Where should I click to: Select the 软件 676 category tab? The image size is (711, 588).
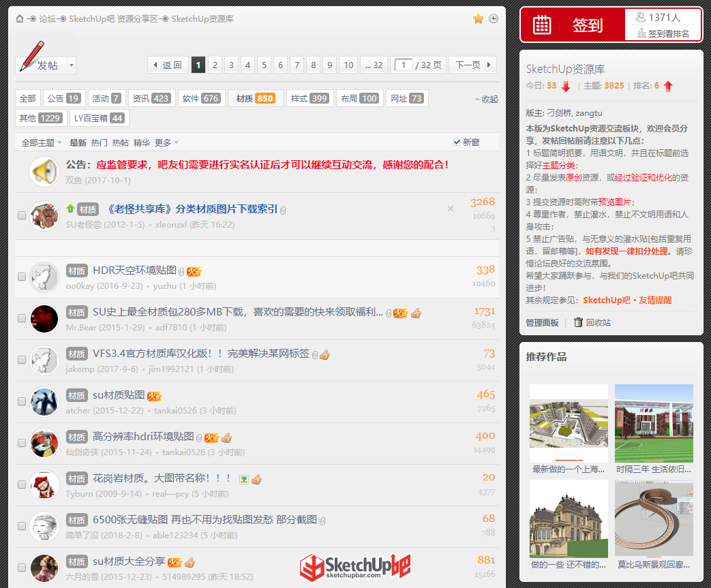pos(201,98)
